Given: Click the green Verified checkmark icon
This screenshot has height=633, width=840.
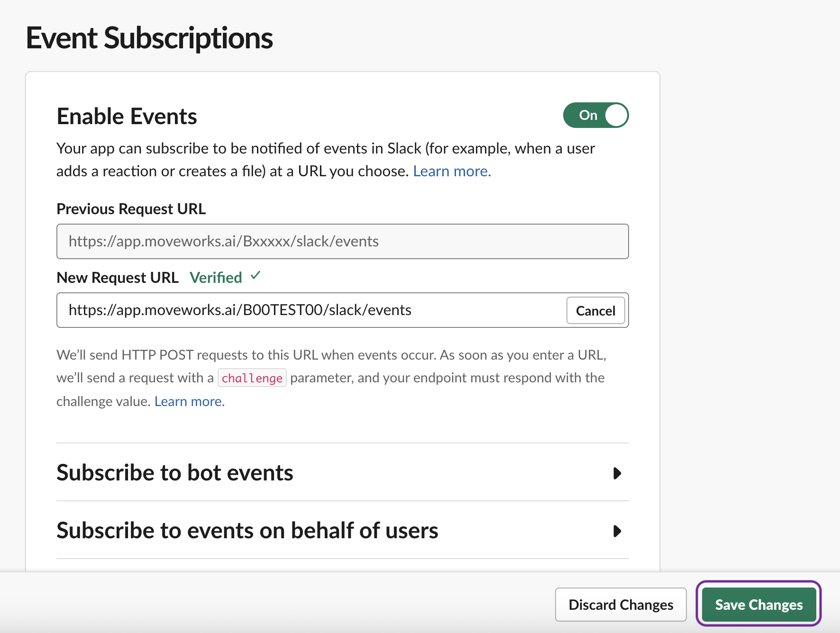Looking at the screenshot, I should click(256, 275).
